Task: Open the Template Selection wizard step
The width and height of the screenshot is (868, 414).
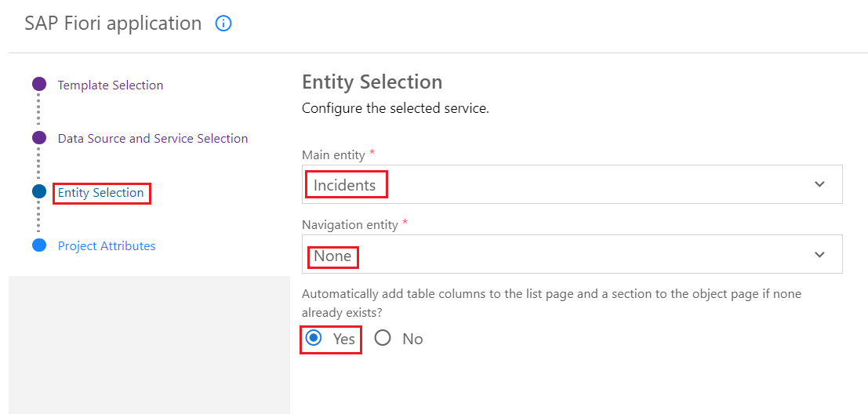Action: coord(111,85)
